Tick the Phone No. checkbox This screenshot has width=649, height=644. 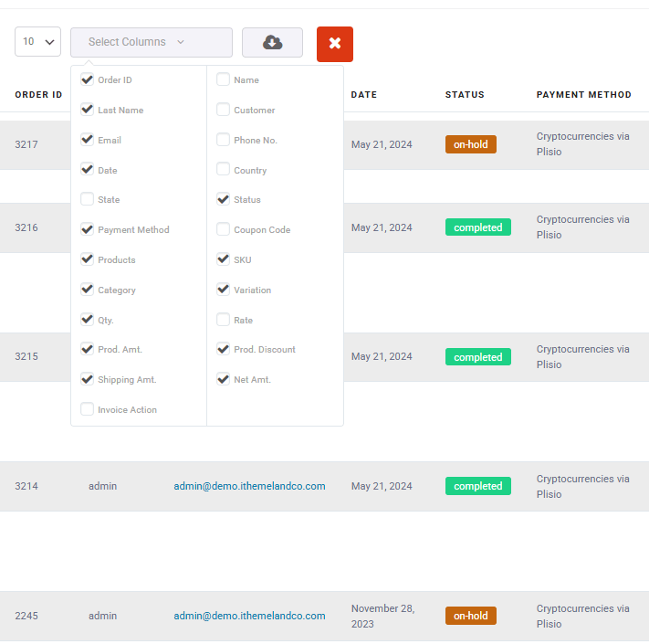223,140
